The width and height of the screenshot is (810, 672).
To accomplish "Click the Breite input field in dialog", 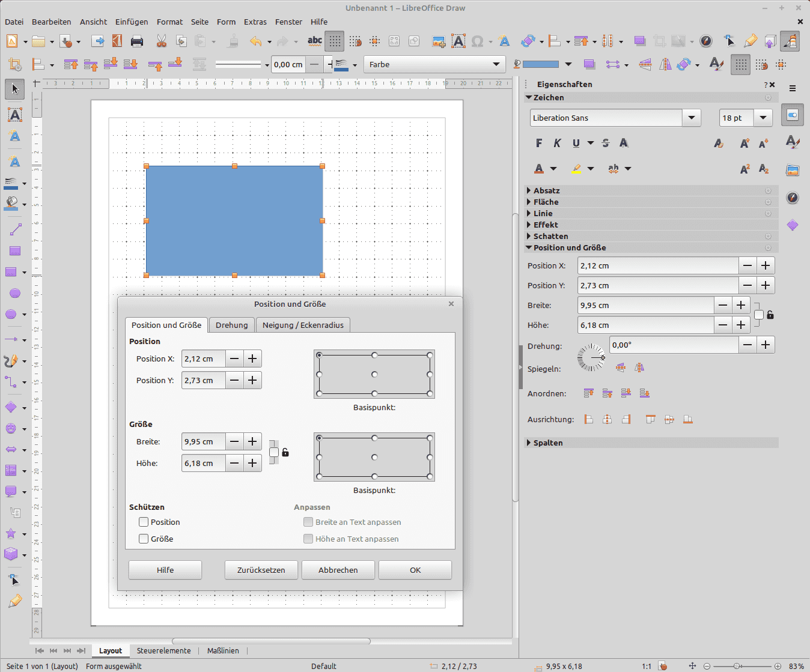I will [204, 441].
